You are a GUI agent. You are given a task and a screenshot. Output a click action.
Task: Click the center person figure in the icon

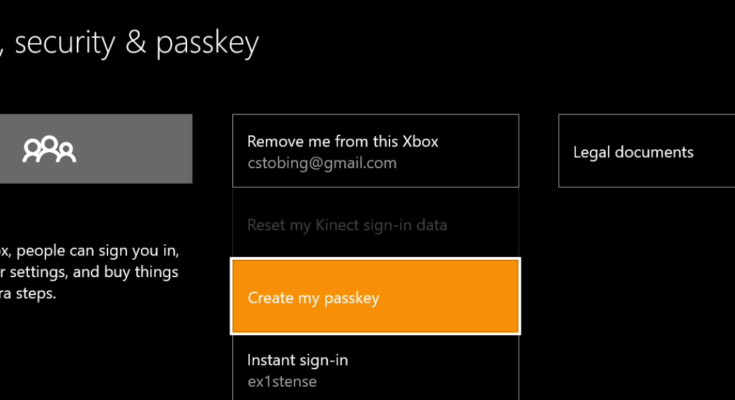click(x=50, y=150)
